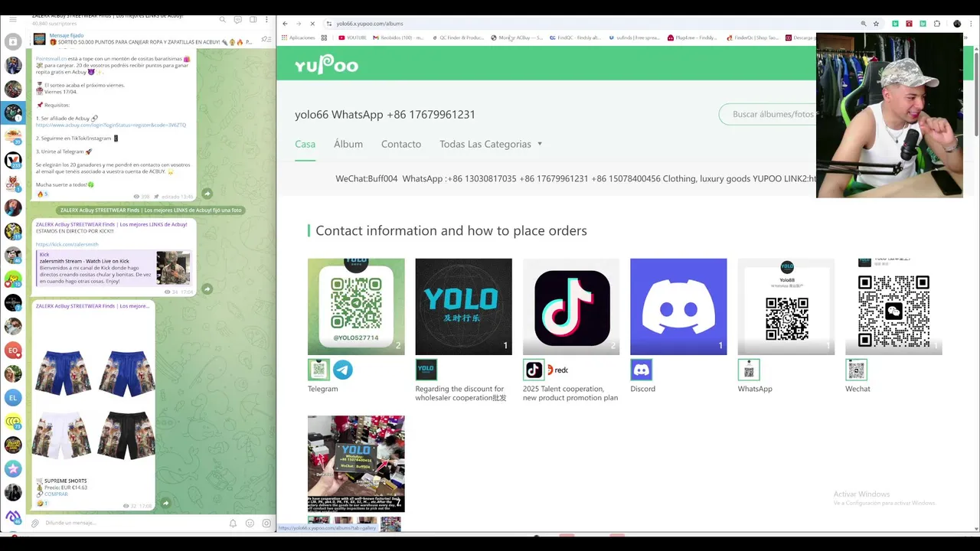This screenshot has height=551, width=980.
Task: Open the WhatsApp QR album
Action: pos(786,306)
